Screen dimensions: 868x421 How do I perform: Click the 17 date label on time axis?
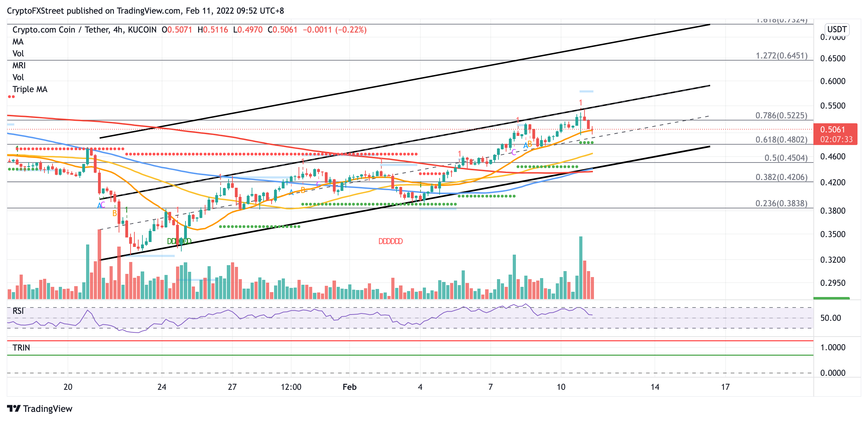pyautogui.click(x=725, y=387)
